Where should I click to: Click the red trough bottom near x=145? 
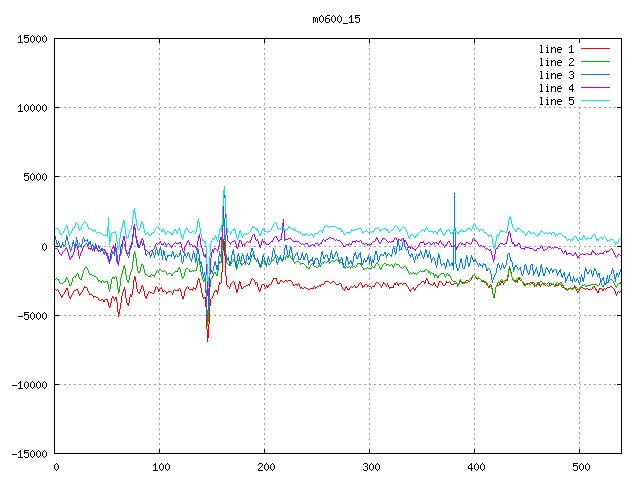pyautogui.click(x=208, y=340)
